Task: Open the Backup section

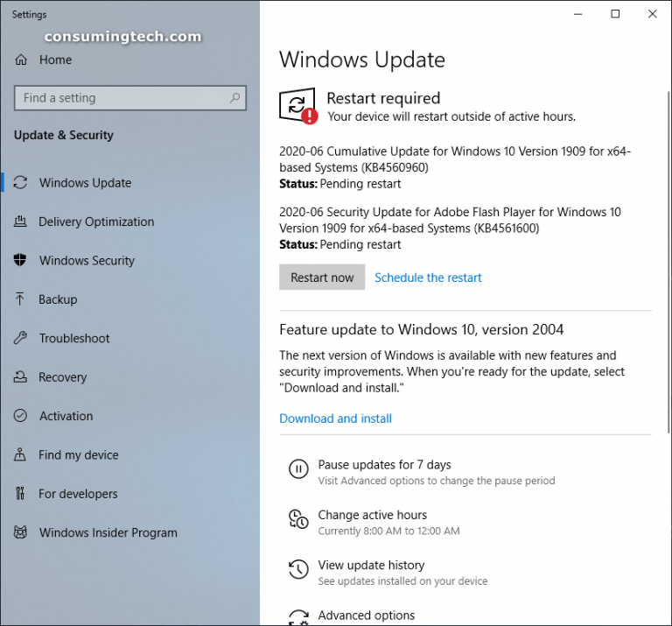Action: point(58,299)
